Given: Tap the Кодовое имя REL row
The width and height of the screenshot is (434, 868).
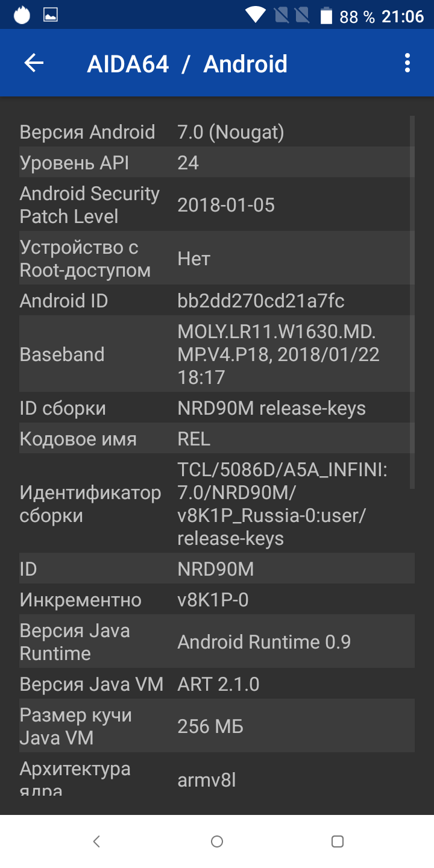Looking at the screenshot, I should (217, 439).
